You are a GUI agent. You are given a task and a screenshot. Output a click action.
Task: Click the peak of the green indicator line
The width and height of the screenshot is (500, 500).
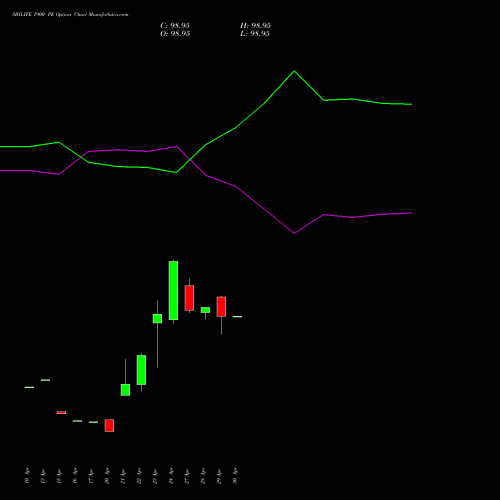[294, 71]
